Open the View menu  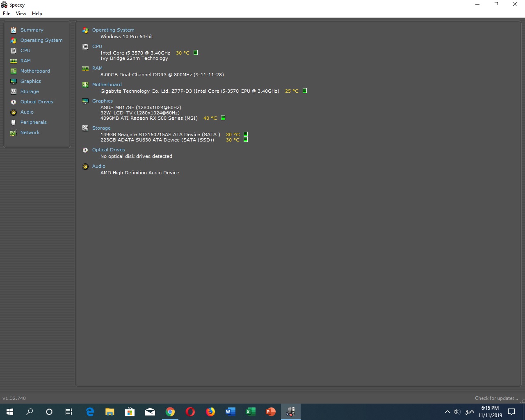[21, 14]
